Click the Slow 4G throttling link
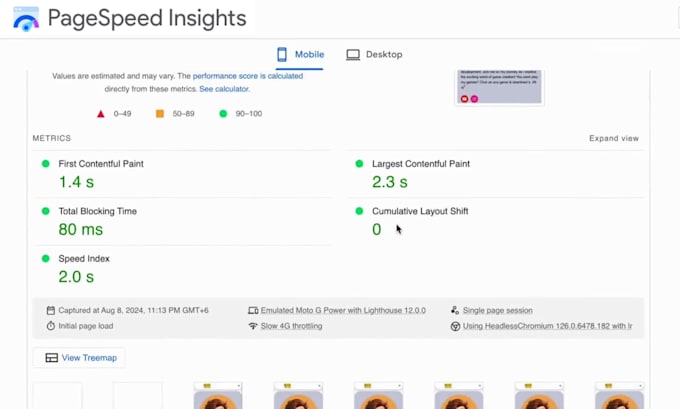This screenshot has height=409, width=680. 291,326
